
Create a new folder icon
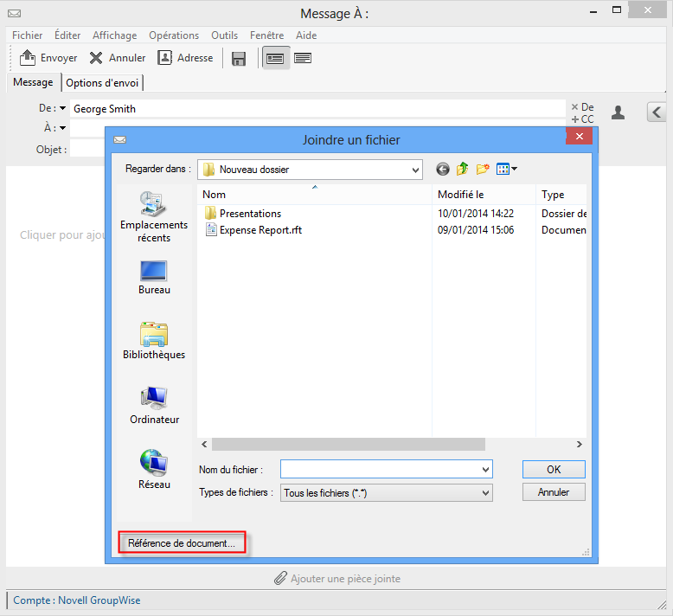[x=483, y=169]
